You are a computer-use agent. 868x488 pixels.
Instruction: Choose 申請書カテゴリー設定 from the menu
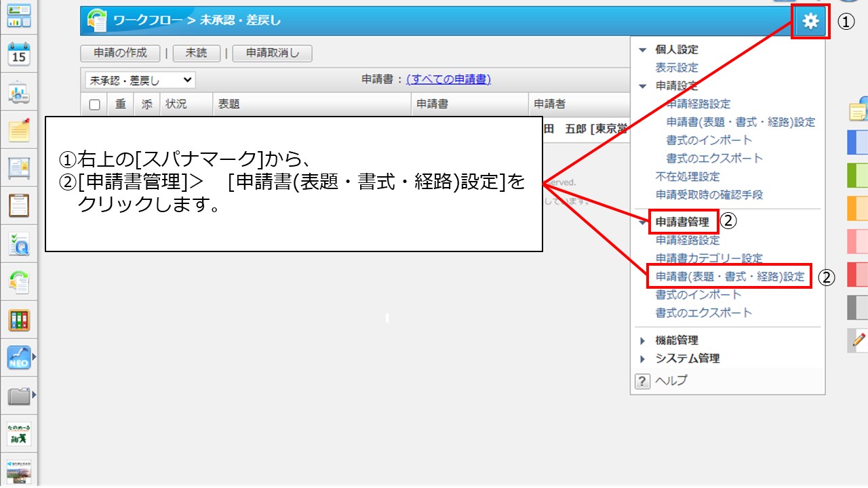click(709, 258)
